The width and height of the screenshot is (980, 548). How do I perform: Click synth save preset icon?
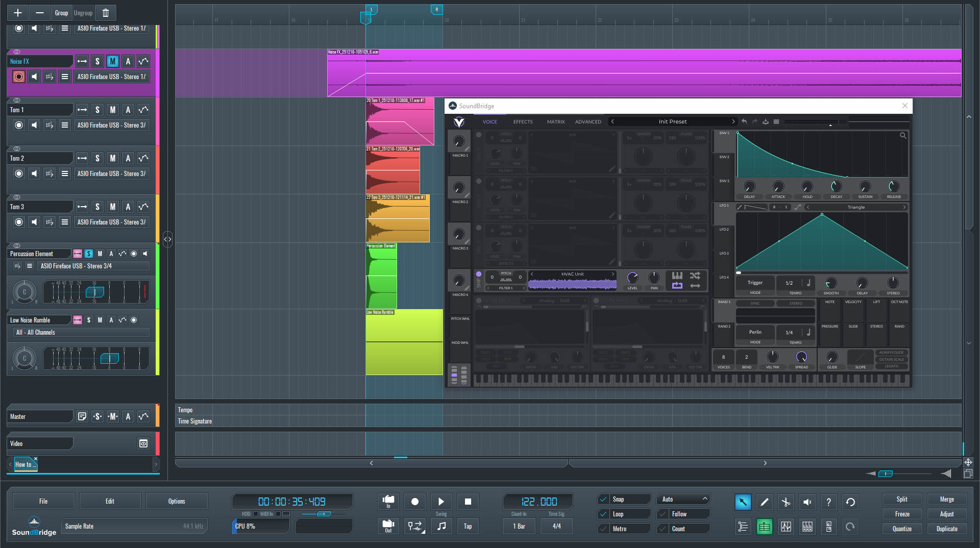coord(765,121)
